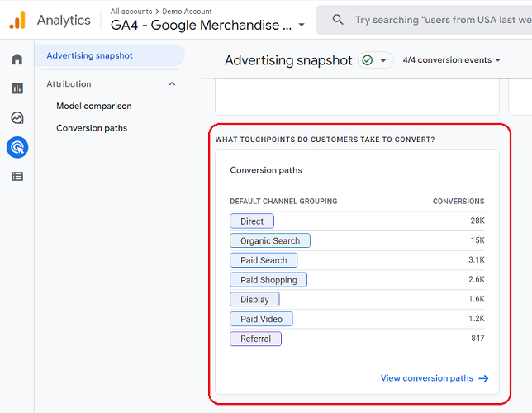Click All accounts breadcrumb
Screen dimensions: 532x413
131,12
